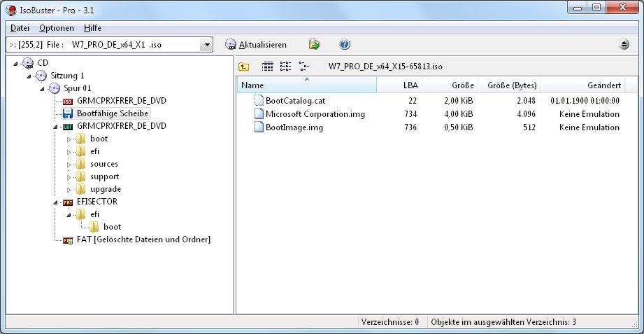This screenshot has width=644, height=334.
Task: Click Objekte im ausgewählten Verzeichnis: 3 status
Action: tap(503, 321)
